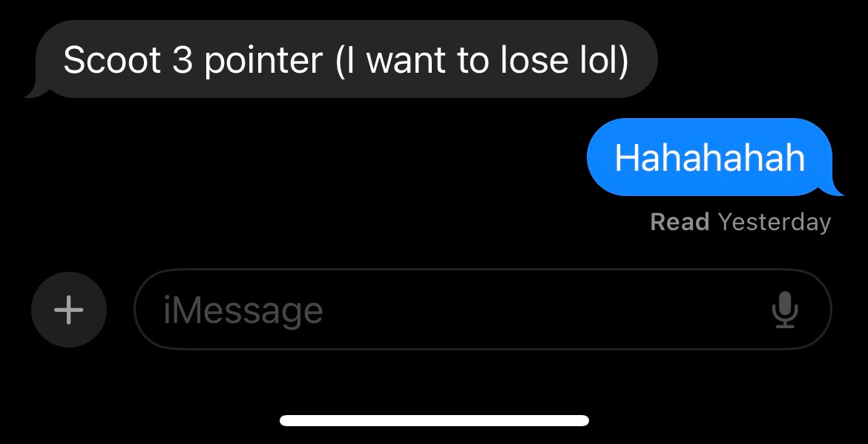Click the word Hahahahah in blue bubble
Screen dimensions: 868x444
(x=710, y=157)
